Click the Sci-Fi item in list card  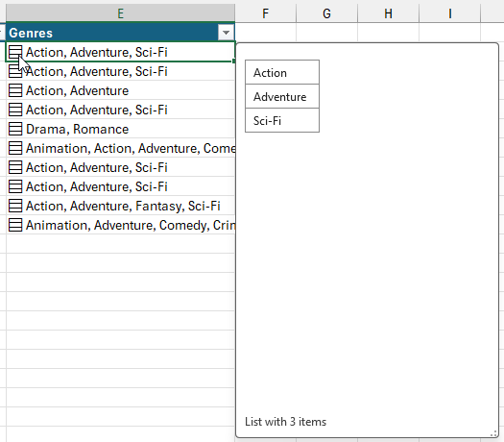pos(282,121)
